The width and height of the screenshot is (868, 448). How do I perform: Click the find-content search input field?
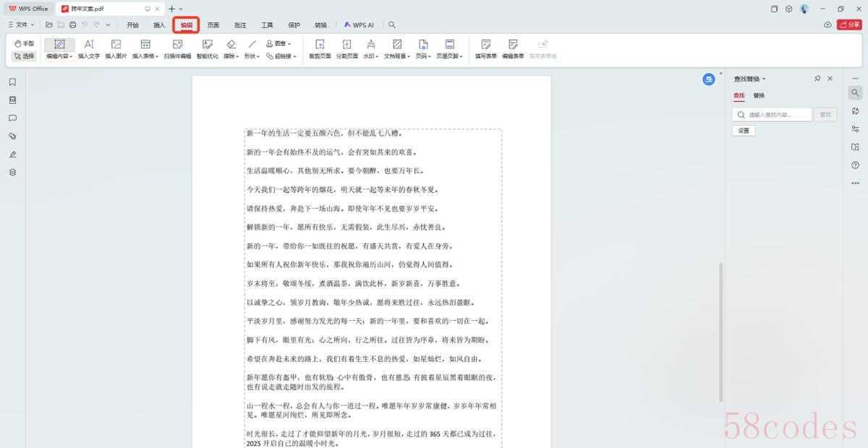(x=772, y=114)
